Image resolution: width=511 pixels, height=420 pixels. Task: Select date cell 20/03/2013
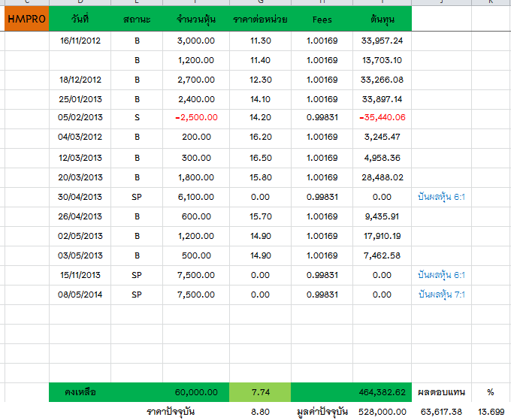pyautogui.click(x=80, y=177)
